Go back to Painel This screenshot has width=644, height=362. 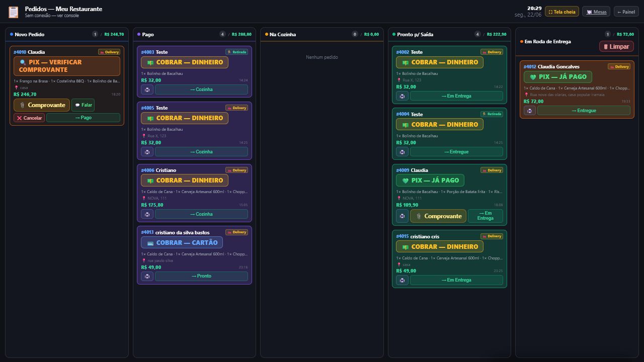point(626,12)
